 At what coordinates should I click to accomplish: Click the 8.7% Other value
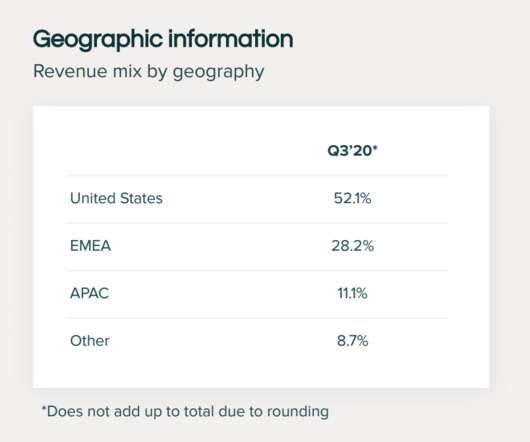[352, 341]
